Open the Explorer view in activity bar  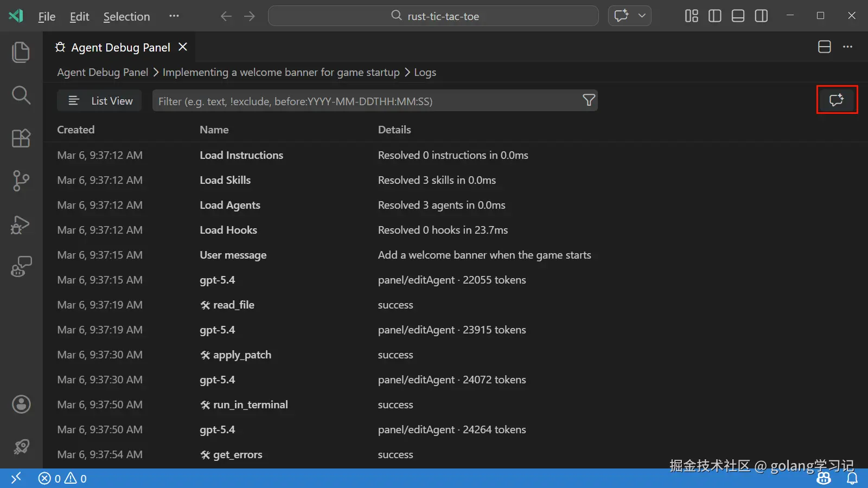pyautogui.click(x=21, y=52)
